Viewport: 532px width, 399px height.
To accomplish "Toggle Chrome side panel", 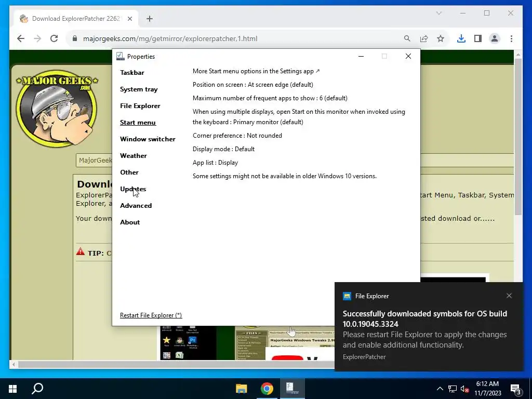I will (x=478, y=38).
